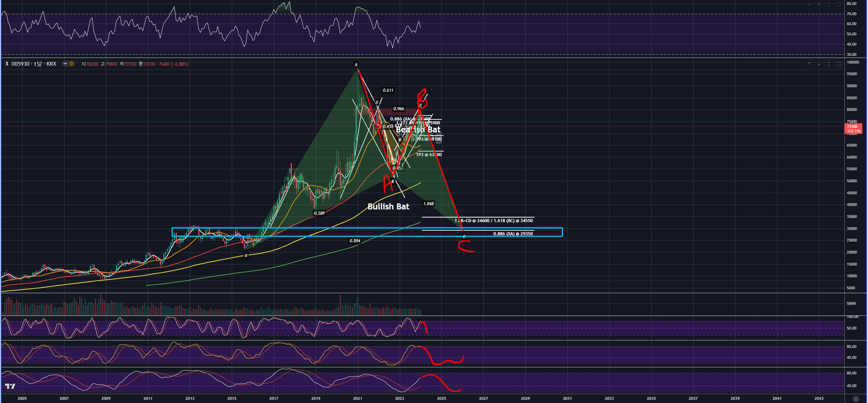Image resolution: width=868 pixels, height=403 pixels.
Task: Click the S symbol logo badge
Action: pos(7,64)
